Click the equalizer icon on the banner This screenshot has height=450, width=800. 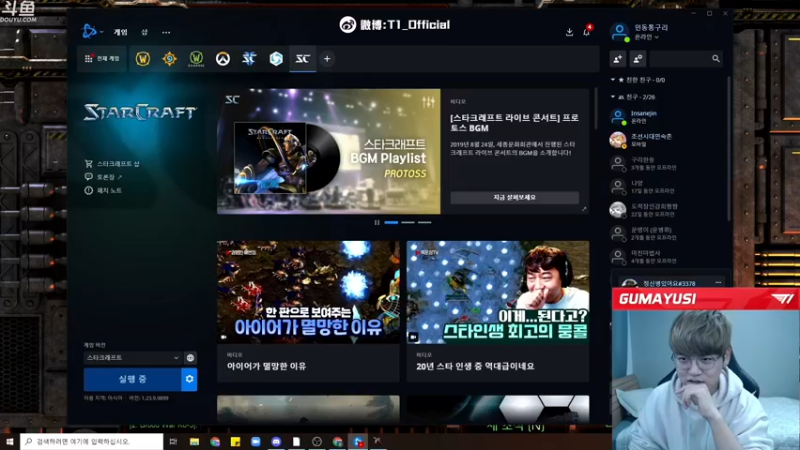point(429,102)
